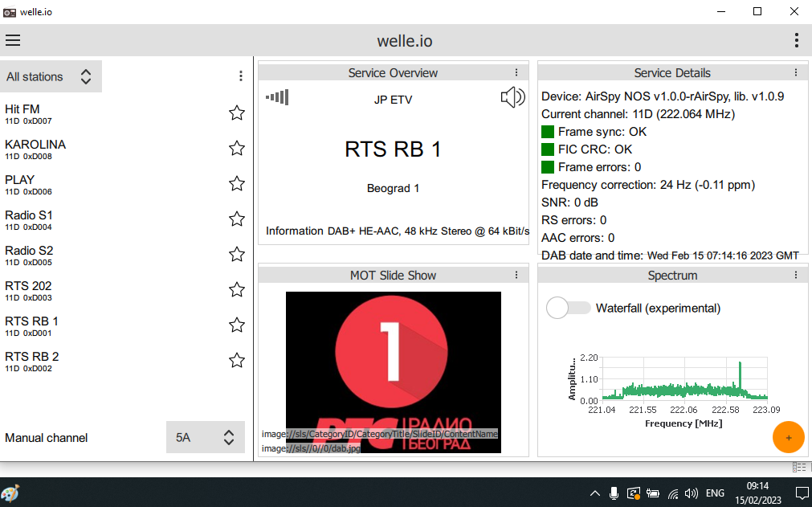Click the DAB+ HE-AAC information text
The width and height of the screenshot is (812, 507).
[x=428, y=231]
